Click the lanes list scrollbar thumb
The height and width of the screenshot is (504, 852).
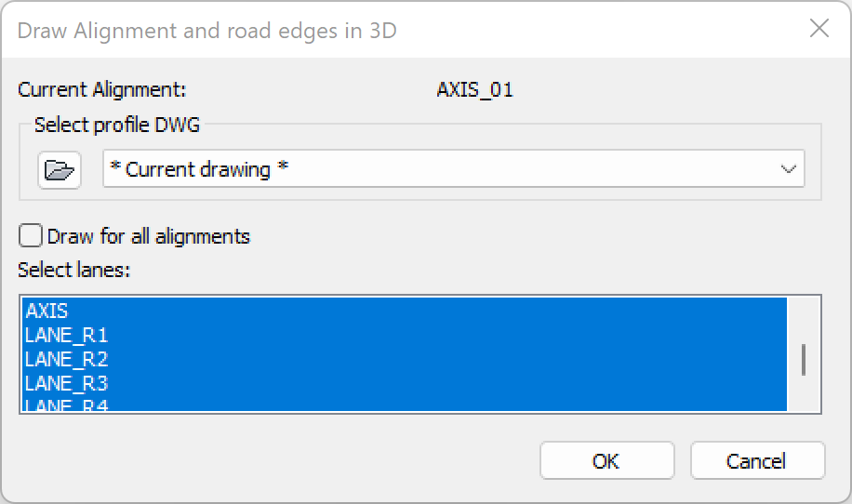804,360
